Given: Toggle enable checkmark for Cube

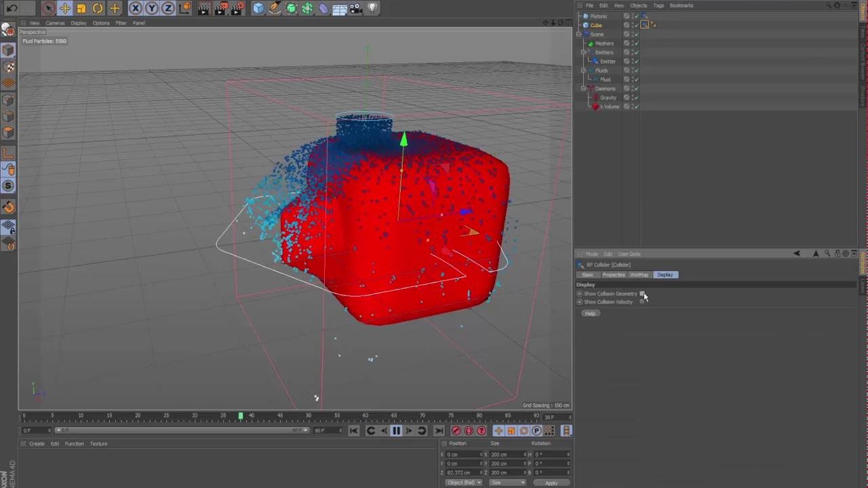Looking at the screenshot, I should click(636, 25).
